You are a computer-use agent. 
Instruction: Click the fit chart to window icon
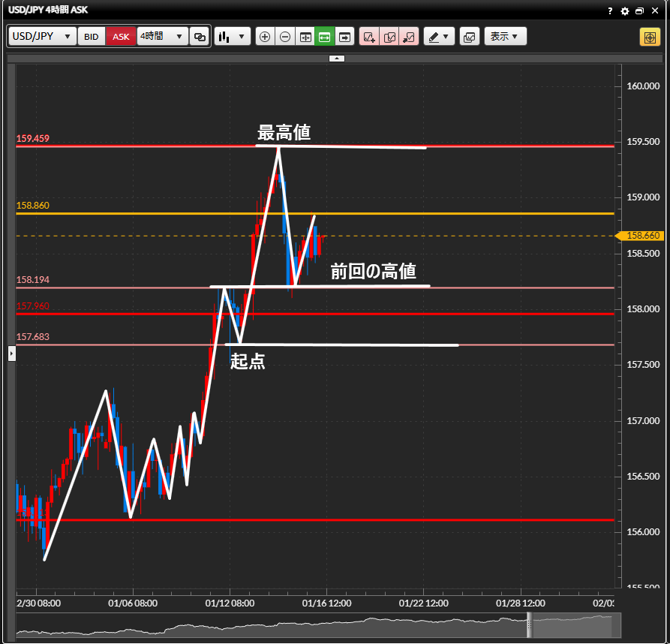click(305, 37)
